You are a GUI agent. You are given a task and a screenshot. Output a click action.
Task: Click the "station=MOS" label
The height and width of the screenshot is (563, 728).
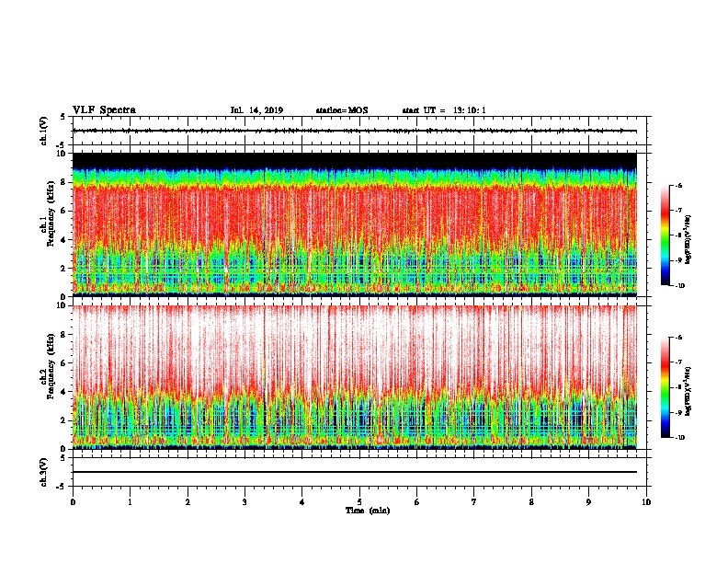(x=342, y=110)
